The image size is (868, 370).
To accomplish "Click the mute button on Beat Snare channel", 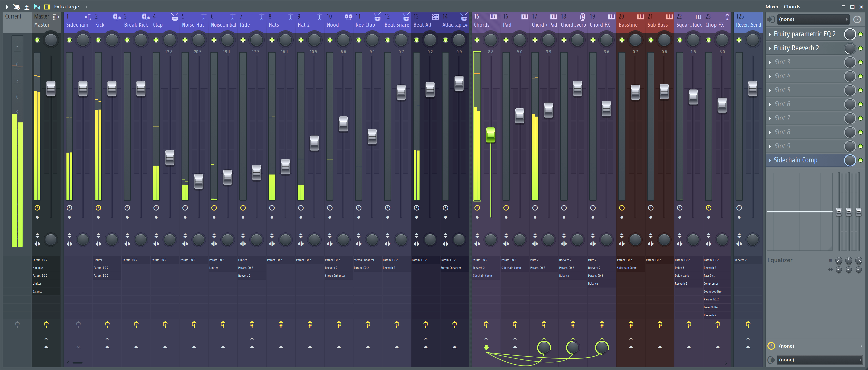I will [387, 39].
